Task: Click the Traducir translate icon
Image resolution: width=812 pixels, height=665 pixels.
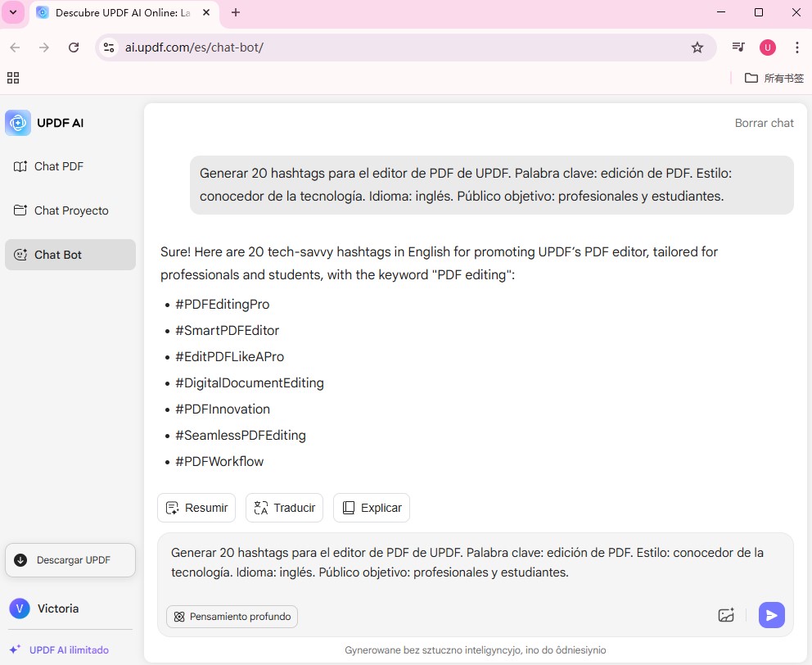Action: (x=261, y=508)
